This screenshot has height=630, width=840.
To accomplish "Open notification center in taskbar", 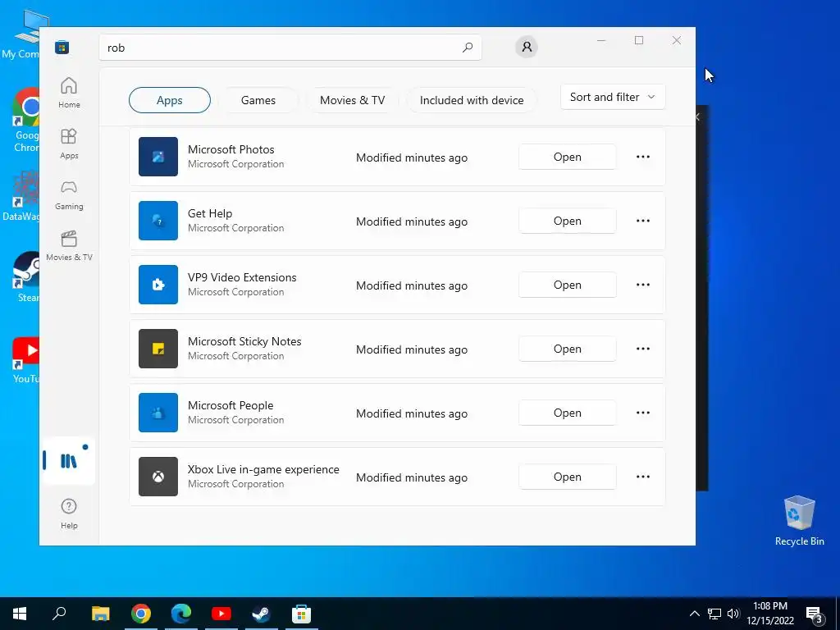I will [x=815, y=614].
